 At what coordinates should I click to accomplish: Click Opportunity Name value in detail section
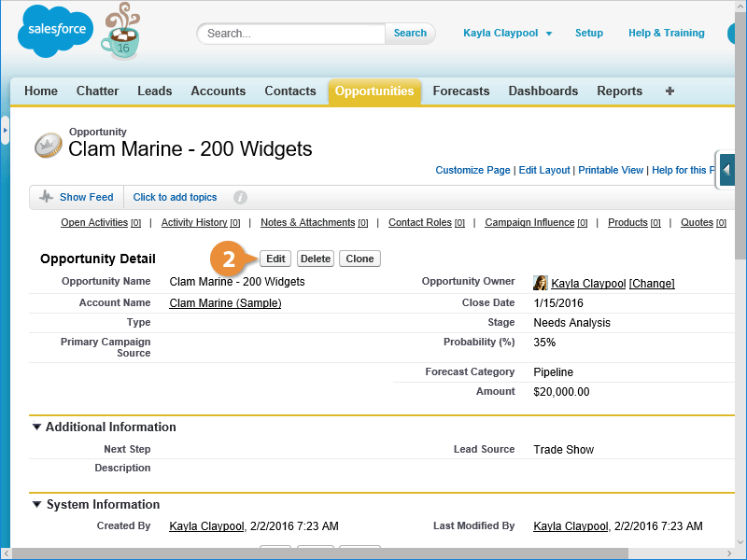click(237, 282)
